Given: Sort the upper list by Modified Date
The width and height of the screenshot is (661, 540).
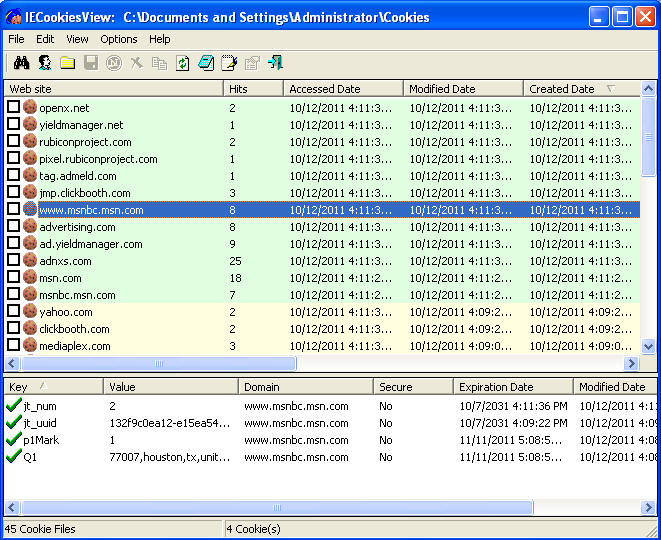Looking at the screenshot, I should click(463, 89).
